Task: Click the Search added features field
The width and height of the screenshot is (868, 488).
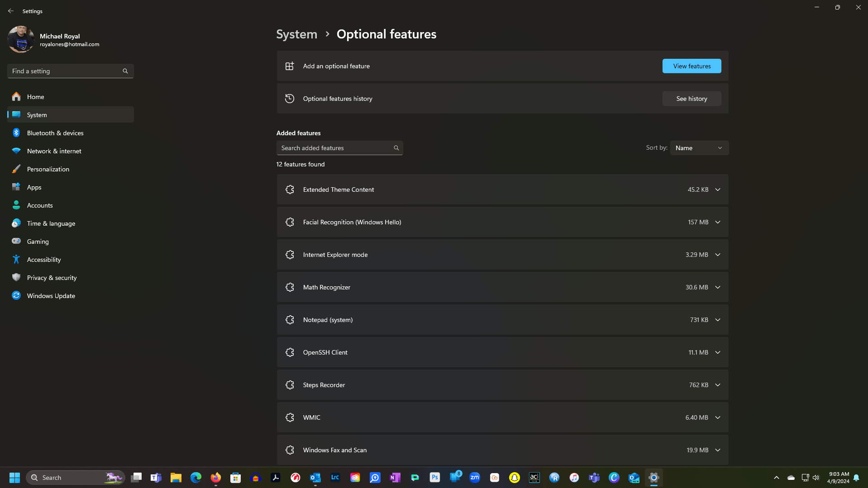Action: [x=339, y=148]
